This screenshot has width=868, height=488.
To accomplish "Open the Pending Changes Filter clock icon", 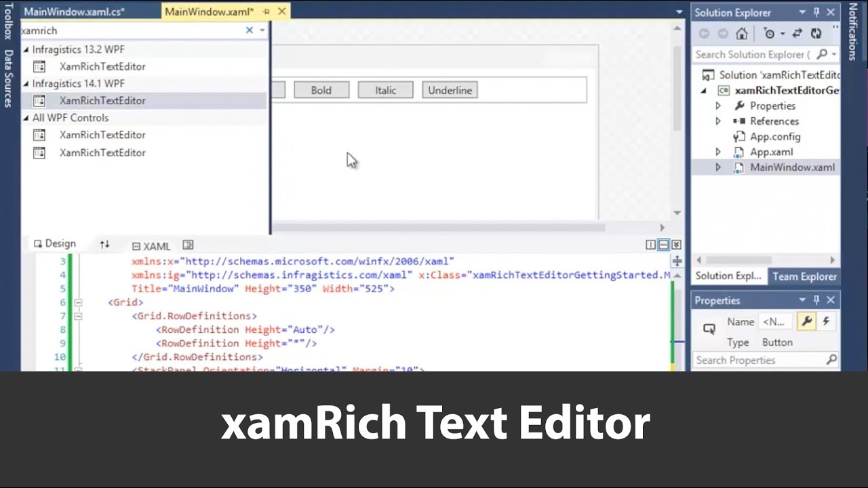I will [770, 34].
